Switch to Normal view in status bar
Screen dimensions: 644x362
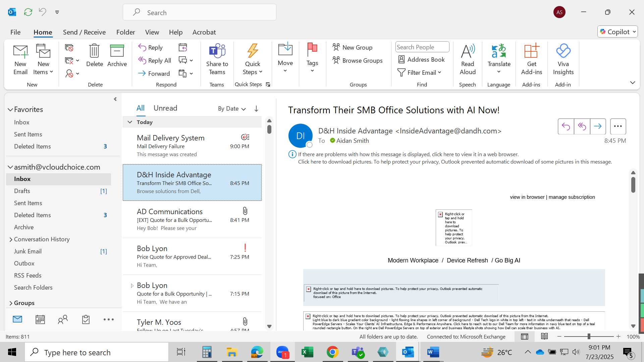525,336
